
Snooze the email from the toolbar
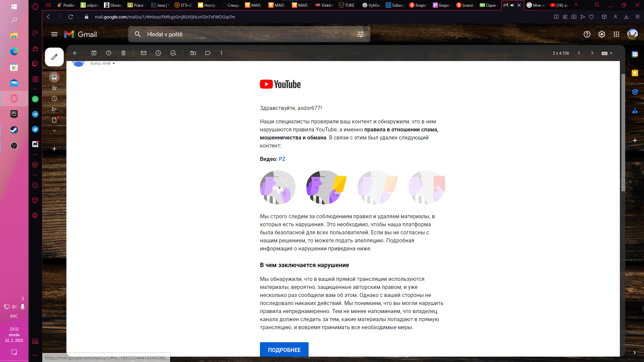(158, 53)
